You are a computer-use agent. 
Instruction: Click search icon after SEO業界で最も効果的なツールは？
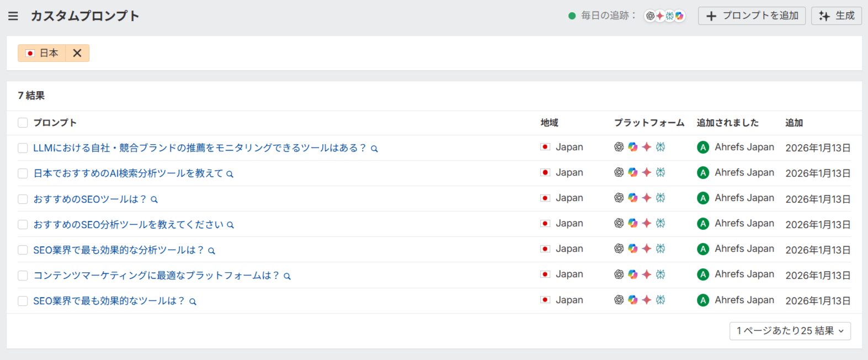click(193, 301)
